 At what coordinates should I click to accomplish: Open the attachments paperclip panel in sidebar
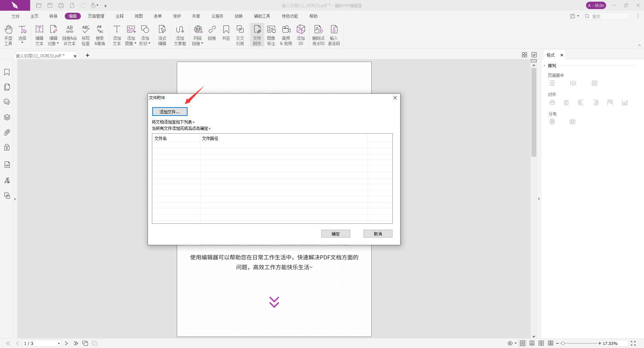(7, 132)
